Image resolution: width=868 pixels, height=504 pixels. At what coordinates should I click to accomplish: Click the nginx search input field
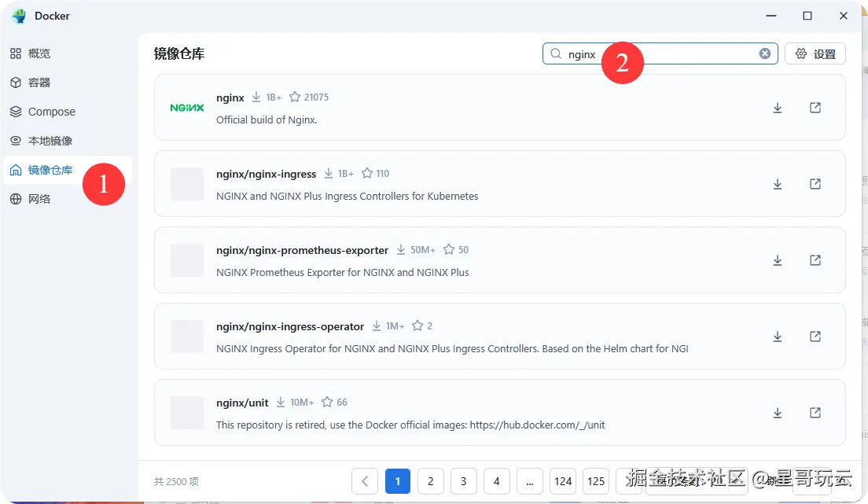coord(660,53)
